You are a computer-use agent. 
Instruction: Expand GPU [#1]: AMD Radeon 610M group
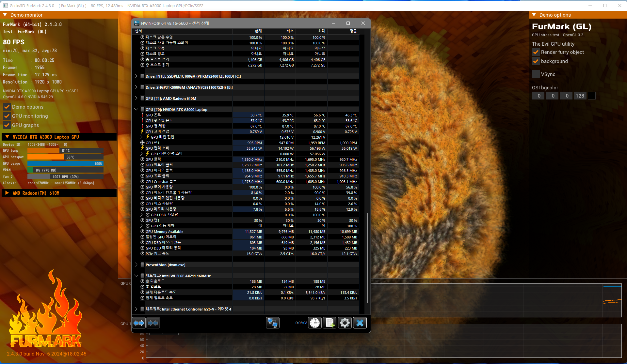pyautogui.click(x=136, y=99)
